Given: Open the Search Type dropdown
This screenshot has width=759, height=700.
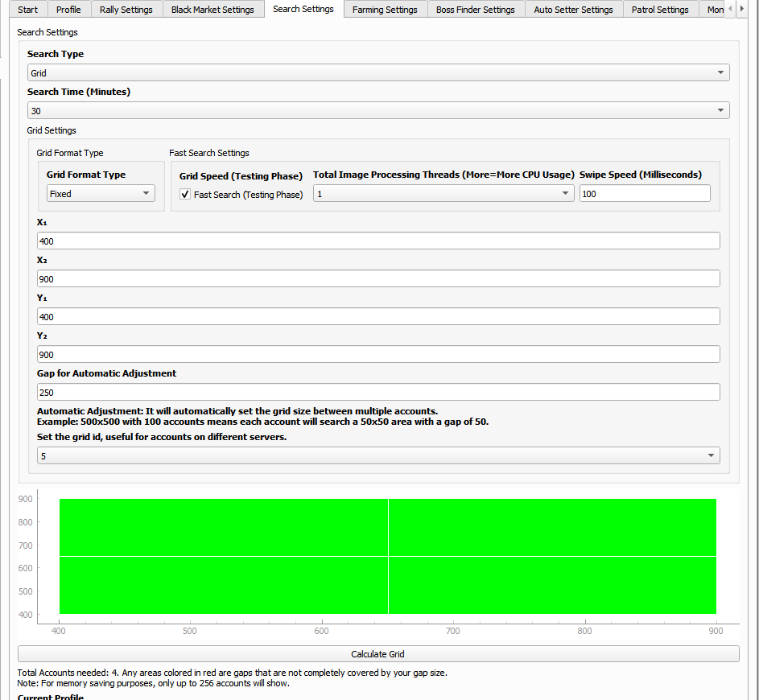Looking at the screenshot, I should point(378,73).
